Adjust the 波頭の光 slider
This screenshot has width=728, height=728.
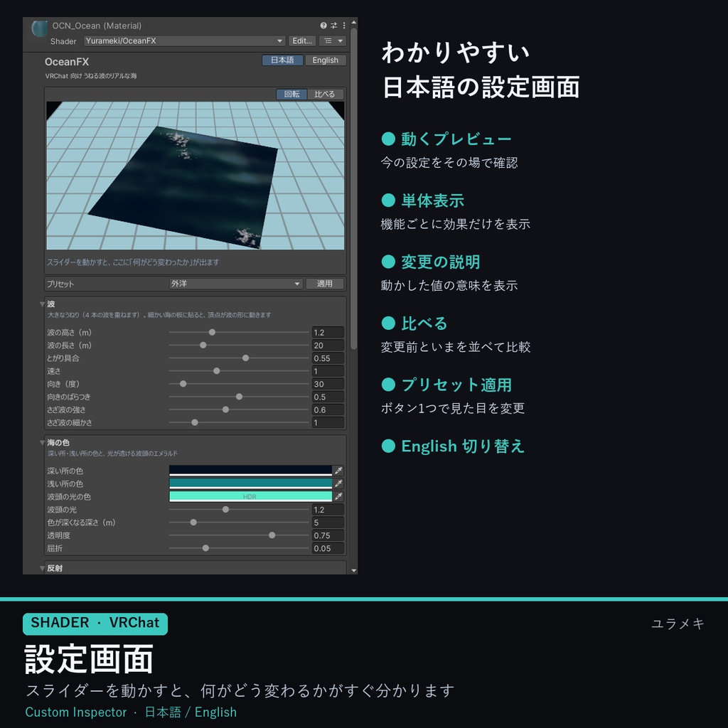(239, 509)
